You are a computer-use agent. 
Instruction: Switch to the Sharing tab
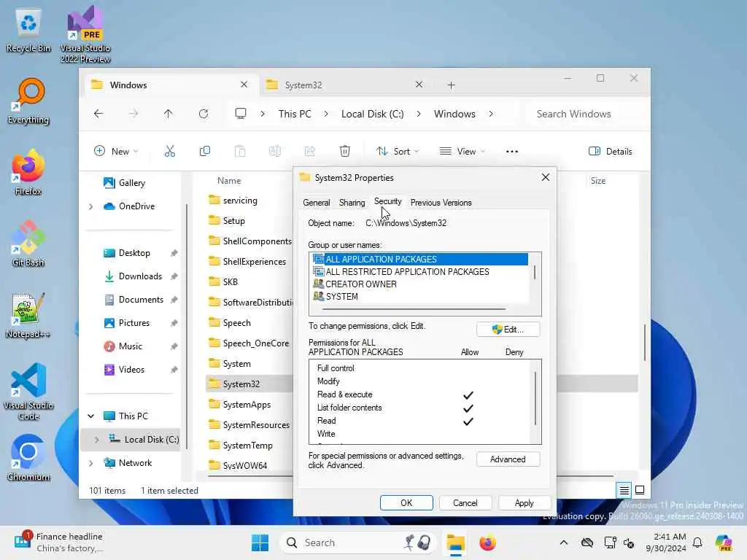(352, 203)
